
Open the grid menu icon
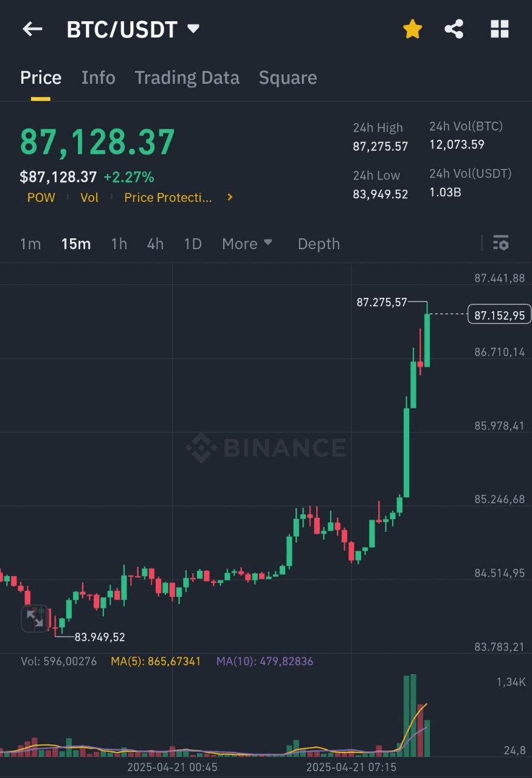[x=499, y=29]
